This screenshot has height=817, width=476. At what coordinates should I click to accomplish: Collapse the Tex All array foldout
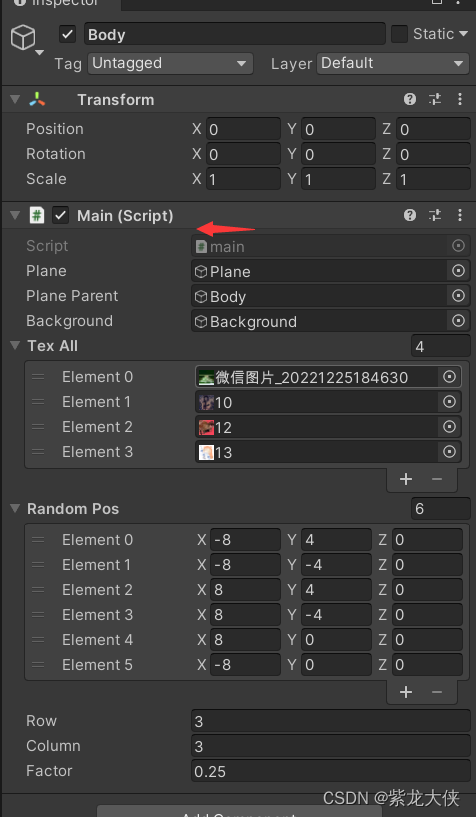point(16,345)
